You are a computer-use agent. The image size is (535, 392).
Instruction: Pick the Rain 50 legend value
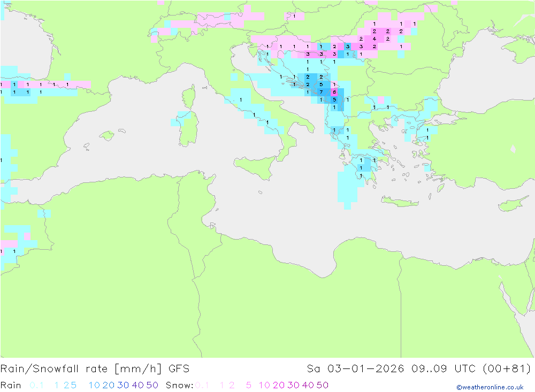(x=152, y=385)
